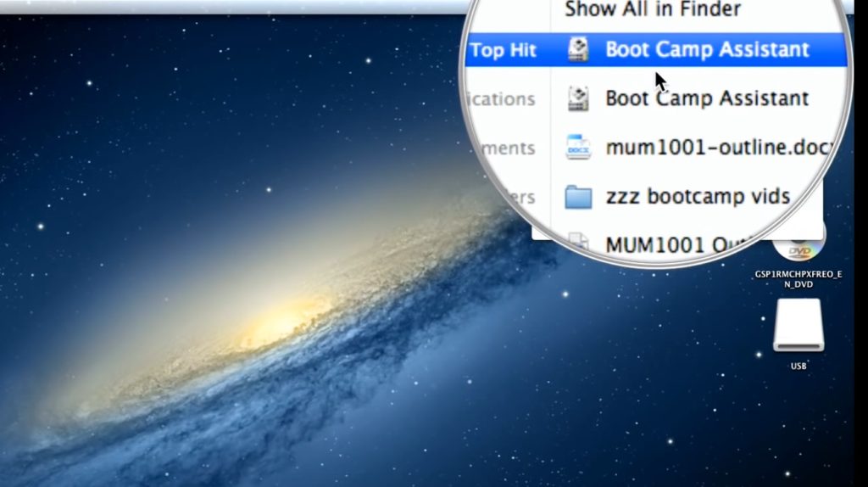This screenshot has height=487, width=868.
Task: Click the blue folder icon beside zzz bootcamp vids
Action: pos(578,197)
